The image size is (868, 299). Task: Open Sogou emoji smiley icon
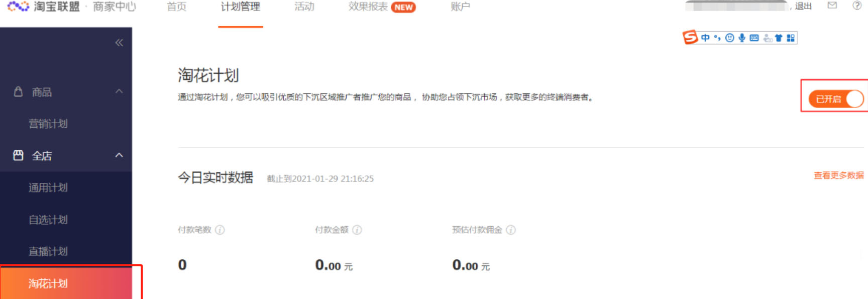(x=730, y=38)
